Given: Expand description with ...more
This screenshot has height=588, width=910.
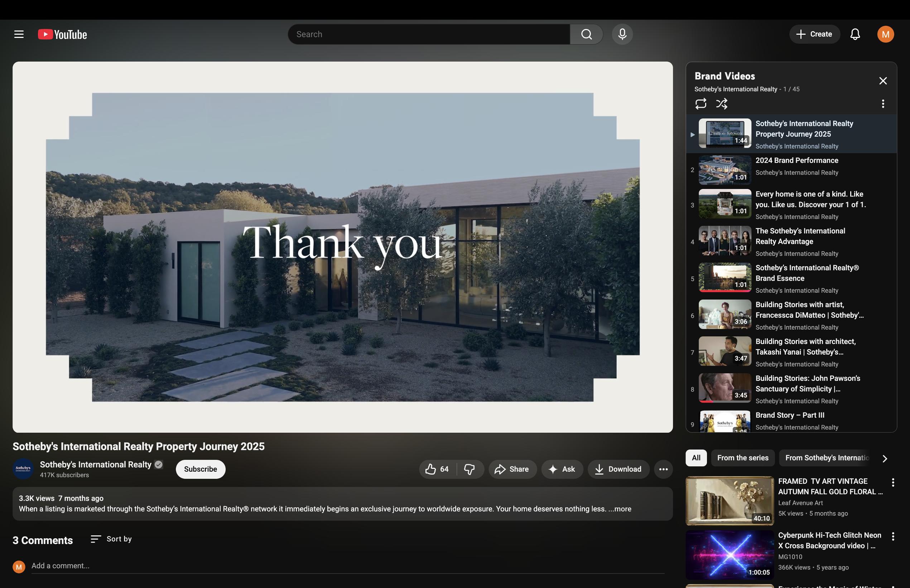Looking at the screenshot, I should pyautogui.click(x=620, y=509).
